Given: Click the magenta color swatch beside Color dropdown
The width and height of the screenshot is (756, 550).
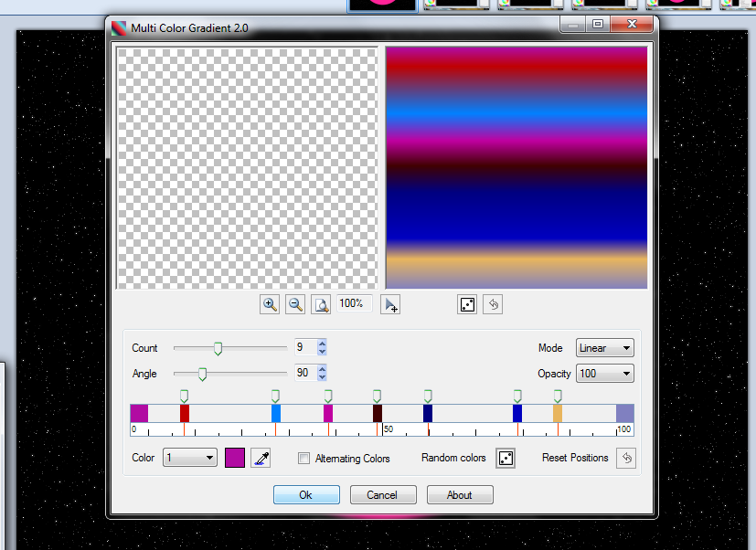Looking at the screenshot, I should click(x=235, y=458).
